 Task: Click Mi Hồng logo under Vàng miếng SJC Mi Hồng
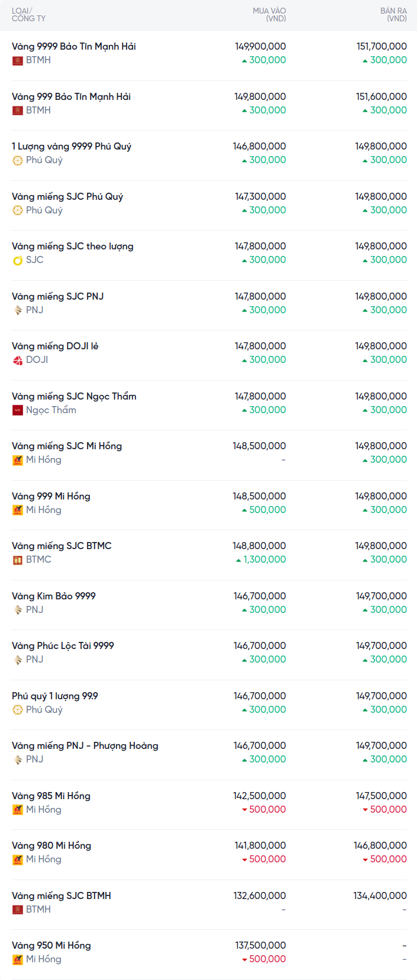[18, 460]
